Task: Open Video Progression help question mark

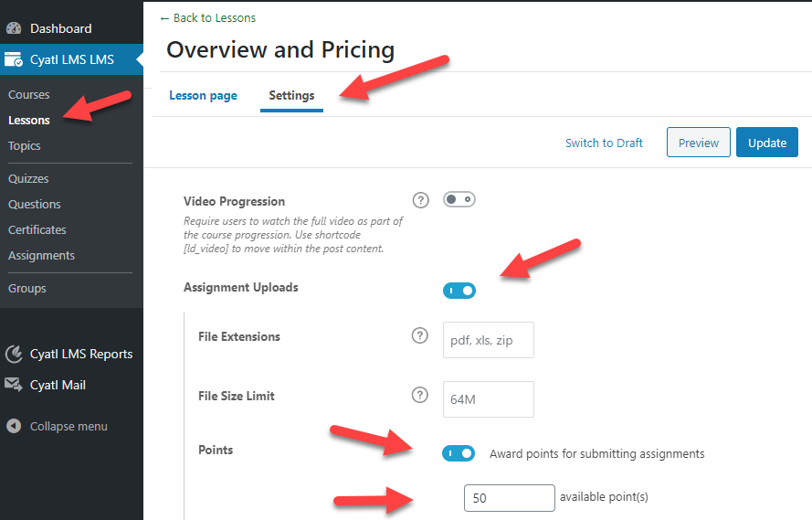Action: (420, 200)
